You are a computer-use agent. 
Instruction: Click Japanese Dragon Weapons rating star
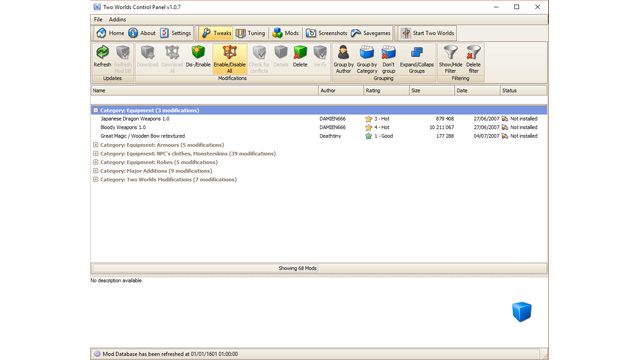click(369, 119)
